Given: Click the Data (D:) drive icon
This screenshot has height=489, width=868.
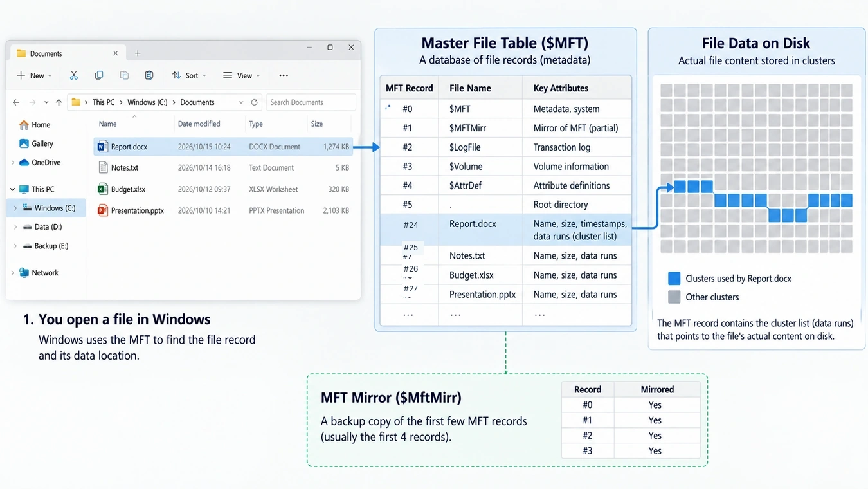Looking at the screenshot, I should 28,227.
